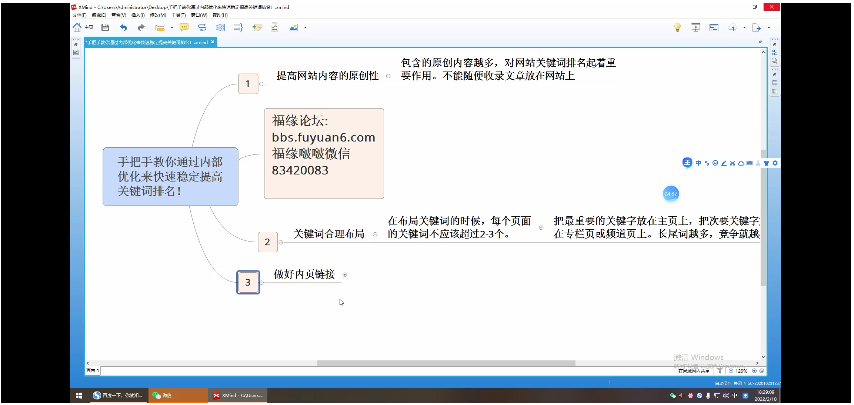Click the sheet tab at bottom left
Viewport: 854px width, 405px height.
click(x=93, y=371)
